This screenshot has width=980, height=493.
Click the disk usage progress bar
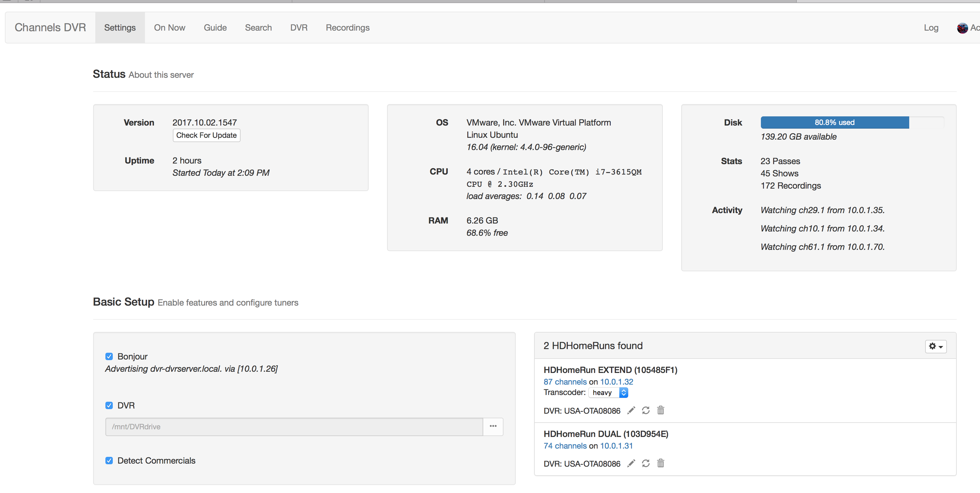[x=835, y=122]
